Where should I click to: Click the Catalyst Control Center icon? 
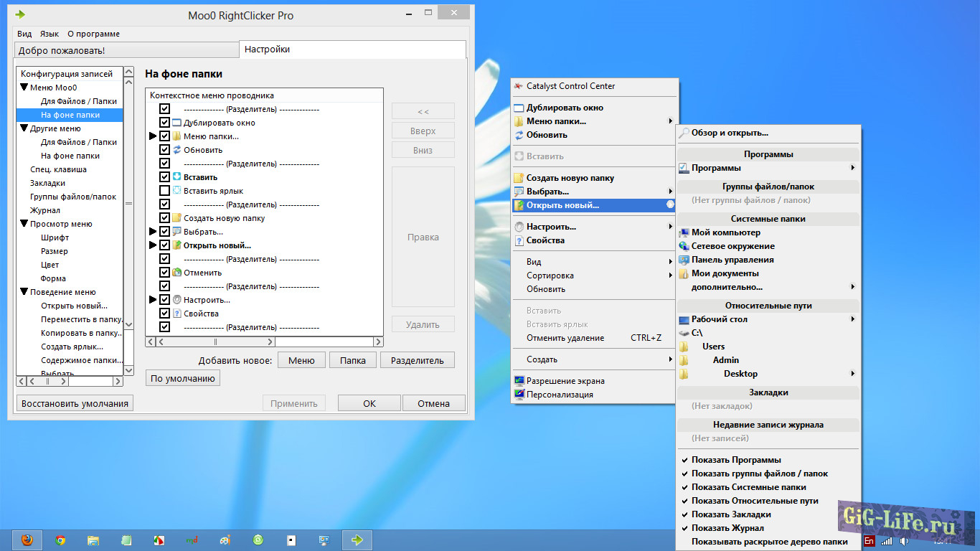click(x=519, y=86)
